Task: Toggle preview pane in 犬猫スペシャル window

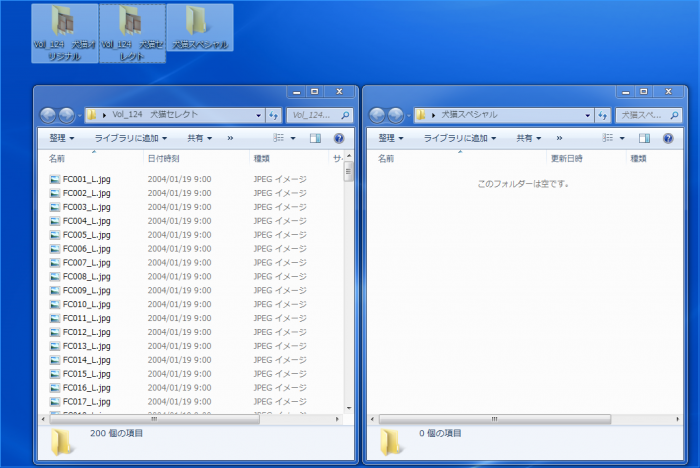Action: pyautogui.click(x=644, y=138)
